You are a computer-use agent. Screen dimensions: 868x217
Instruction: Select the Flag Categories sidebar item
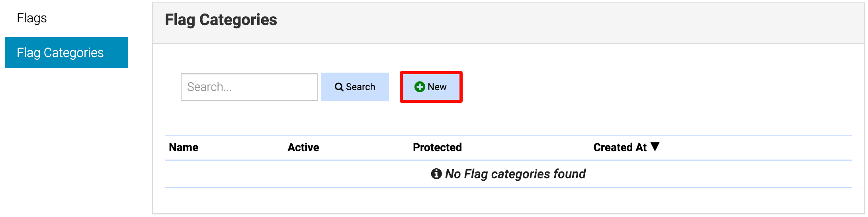pos(66,53)
